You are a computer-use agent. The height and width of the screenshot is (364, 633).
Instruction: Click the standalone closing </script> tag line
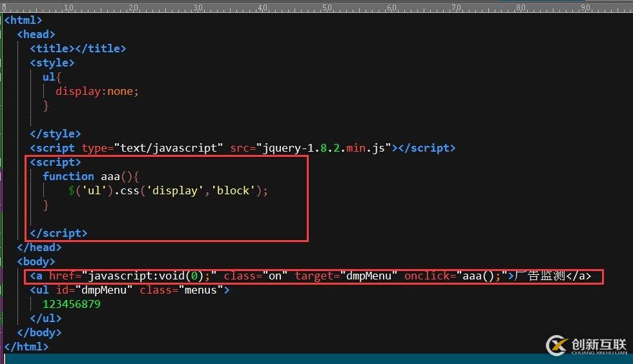click(x=59, y=233)
